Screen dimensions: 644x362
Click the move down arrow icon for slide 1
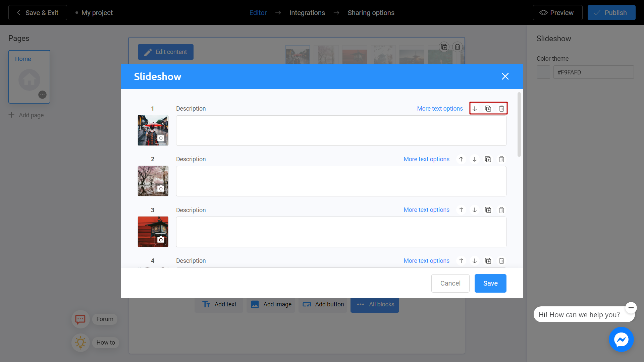click(x=475, y=108)
